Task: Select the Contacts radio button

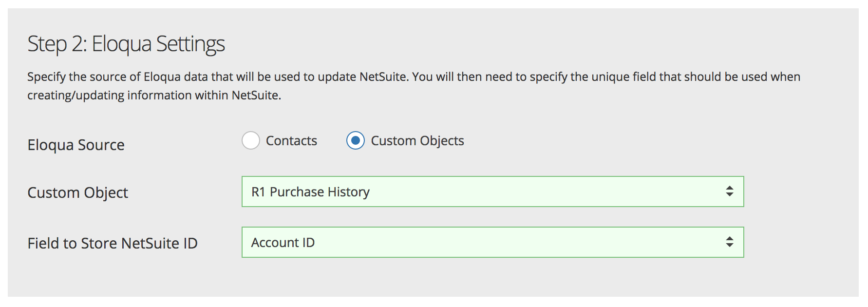Action: [251, 141]
